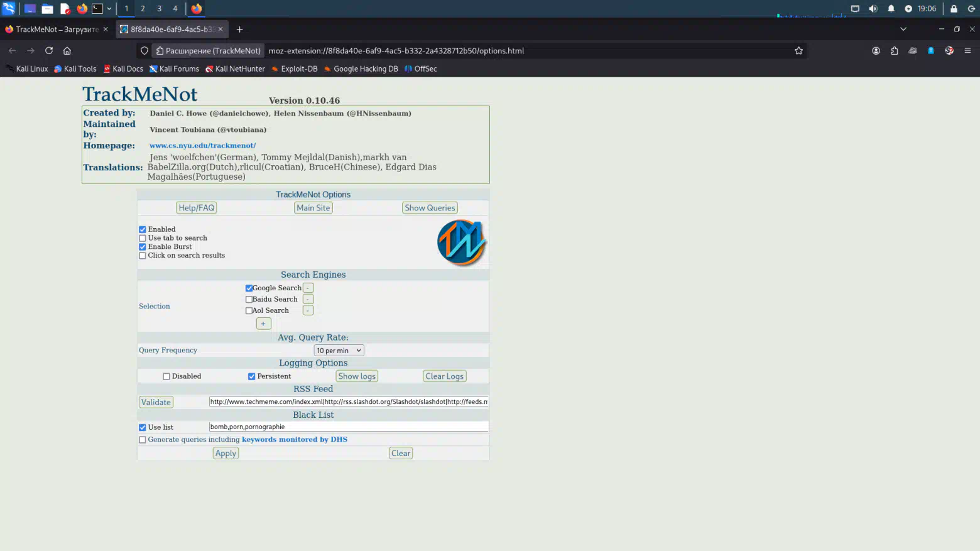The image size is (980, 551).
Task: Uncheck the Google Search engine
Action: click(x=249, y=288)
